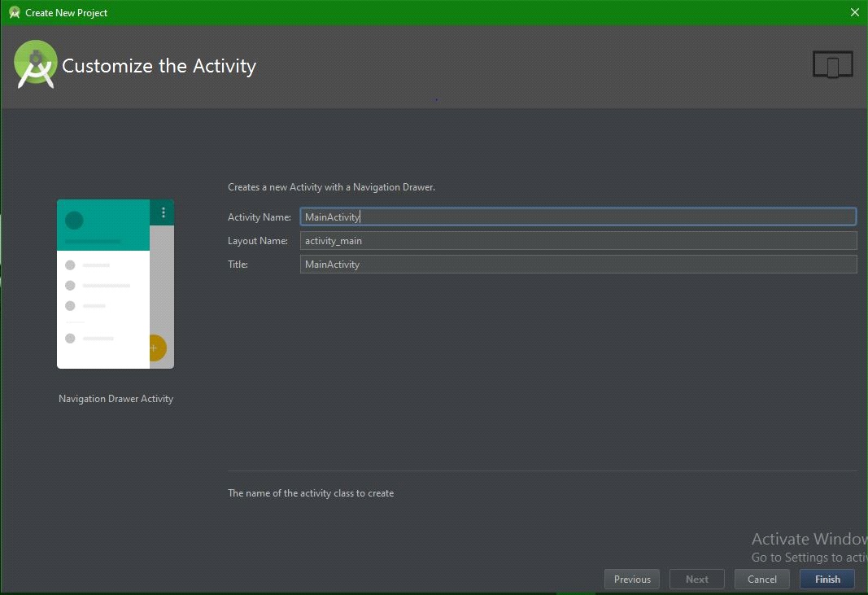Screen dimensions: 868x595
Task: Select the Activity Name input field
Action: [578, 217]
